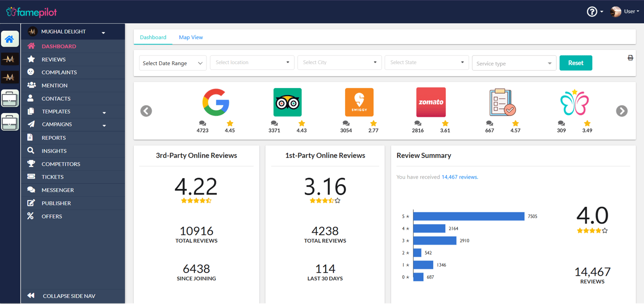This screenshot has height=304, width=644.
Task: Click the edit icon next to Publisher
Action: tap(31, 203)
